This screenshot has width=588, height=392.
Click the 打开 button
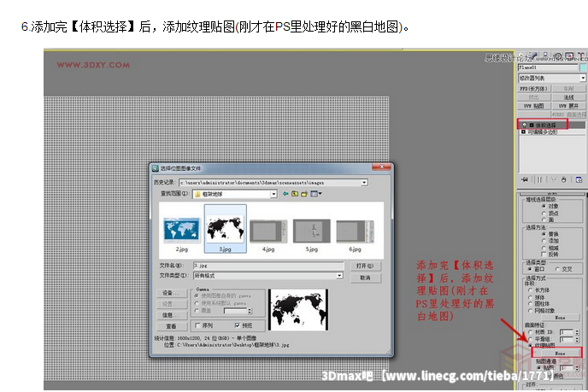tap(366, 266)
